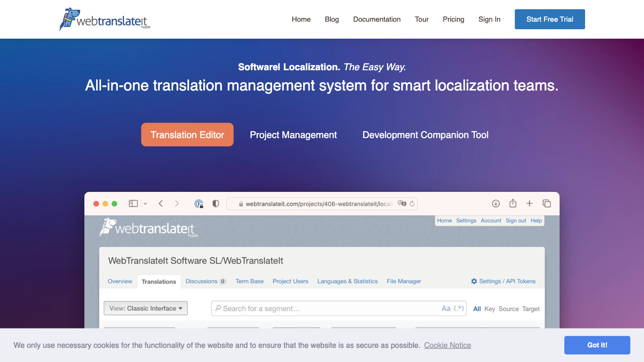The width and height of the screenshot is (644, 362).
Task: Click the white WebTranslateIt logo in the mockup
Action: 149,228
